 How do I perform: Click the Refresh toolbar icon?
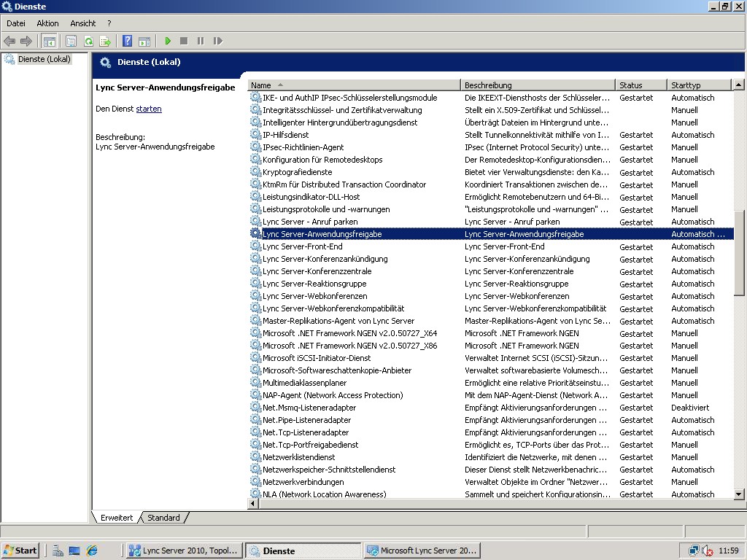[x=88, y=41]
